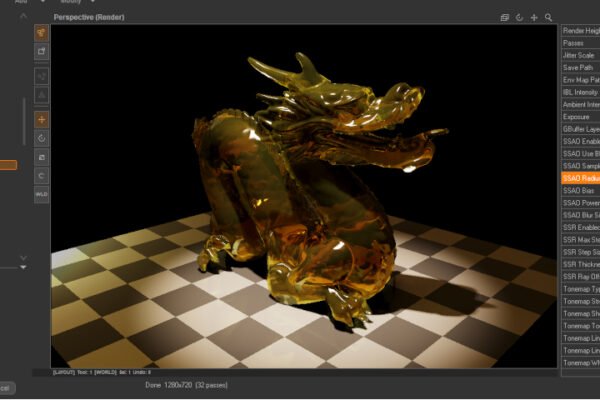The image size is (600, 400).
Task: Select the SSR Thickness property row
Action: (580, 264)
